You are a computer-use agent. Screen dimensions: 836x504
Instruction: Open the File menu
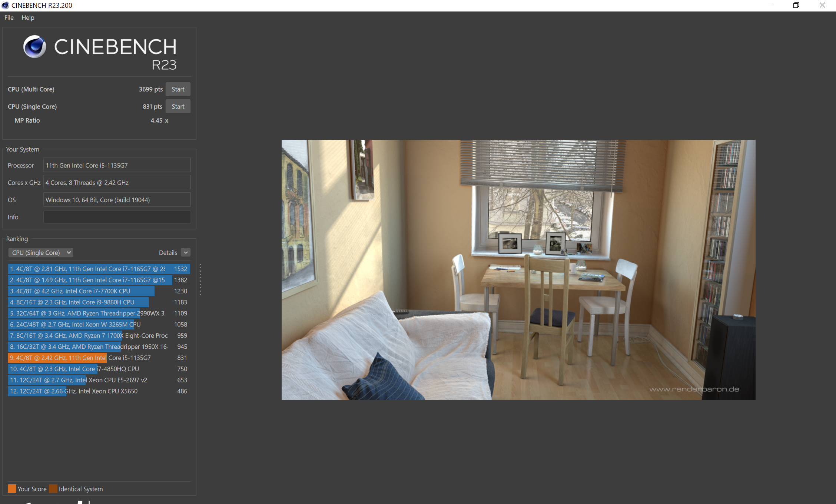click(x=9, y=17)
